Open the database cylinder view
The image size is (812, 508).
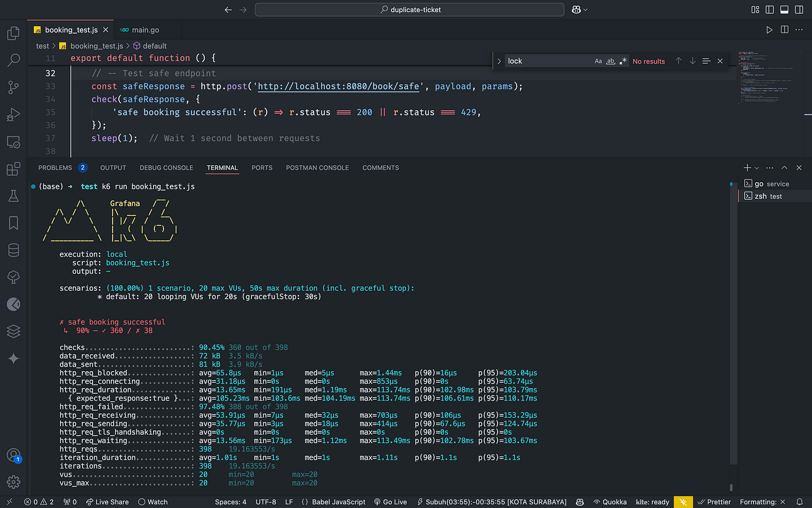pyautogui.click(x=13, y=250)
